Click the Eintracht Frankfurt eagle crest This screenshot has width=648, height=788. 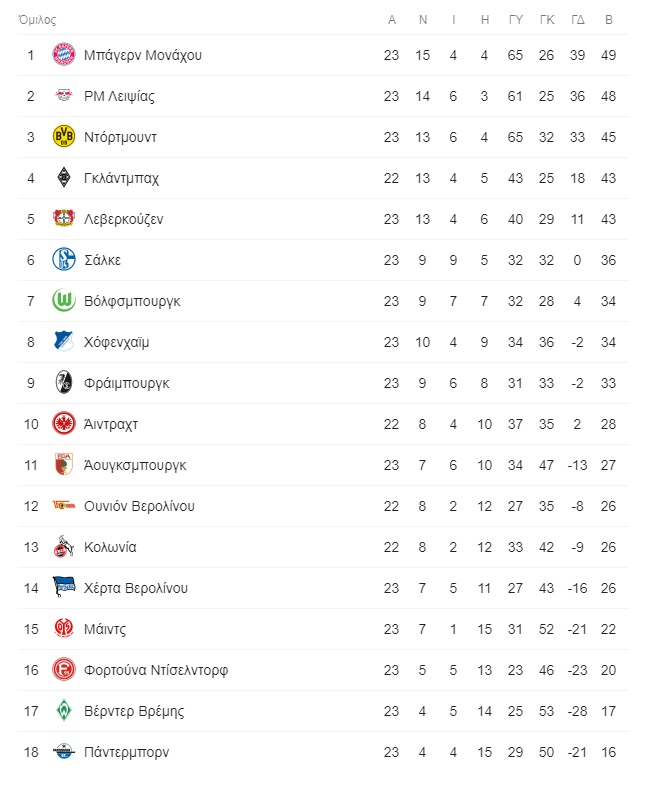pos(64,424)
